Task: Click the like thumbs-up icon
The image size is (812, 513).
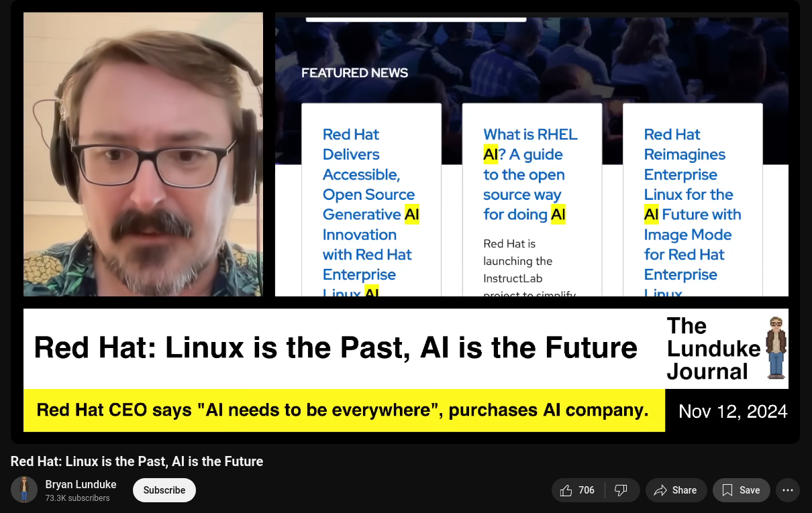Action: point(566,490)
